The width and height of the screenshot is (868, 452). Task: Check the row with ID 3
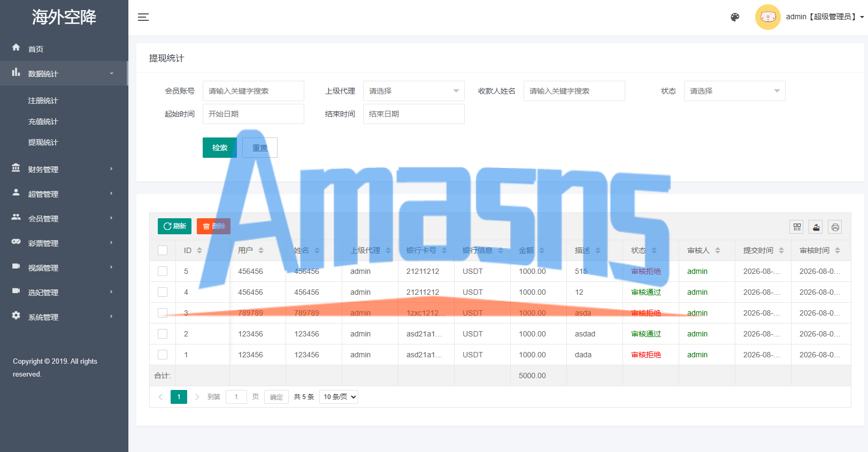163,313
